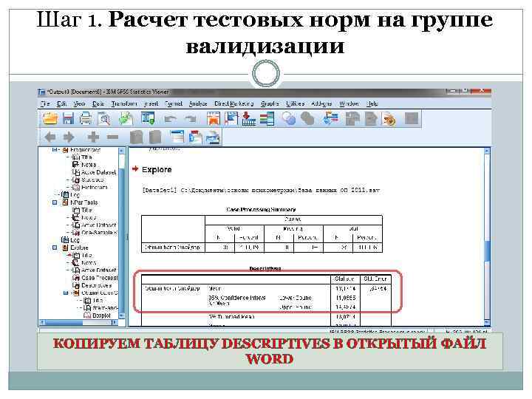Click the greyed square icon ending the toolbar
This screenshot has width=532, height=399.
(x=412, y=119)
